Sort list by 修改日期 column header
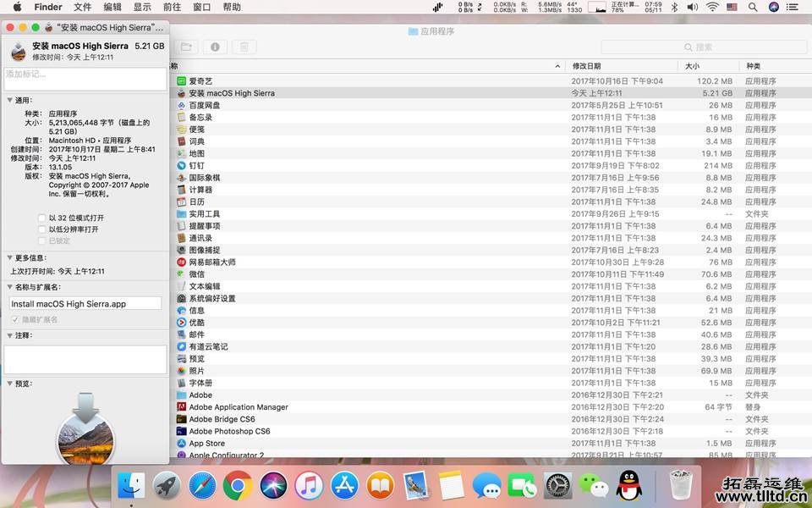 [586, 66]
